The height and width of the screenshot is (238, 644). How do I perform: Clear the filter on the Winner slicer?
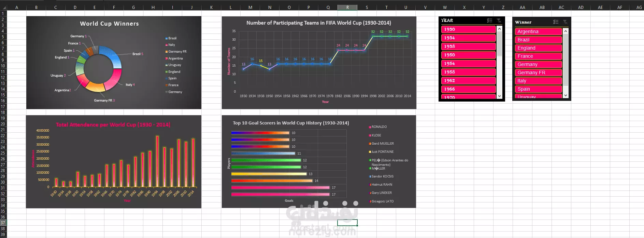coord(565,22)
